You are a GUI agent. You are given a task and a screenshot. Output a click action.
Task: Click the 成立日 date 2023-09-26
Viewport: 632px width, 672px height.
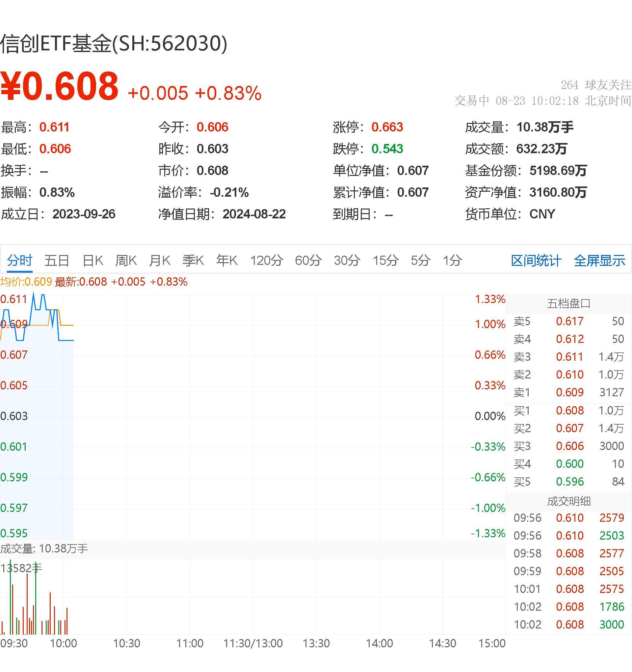click(x=84, y=214)
